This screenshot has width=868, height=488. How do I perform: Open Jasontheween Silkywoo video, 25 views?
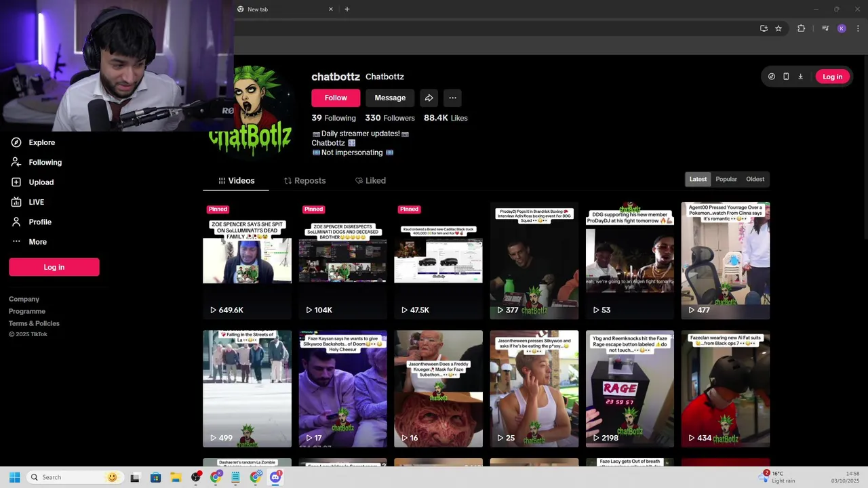click(534, 389)
